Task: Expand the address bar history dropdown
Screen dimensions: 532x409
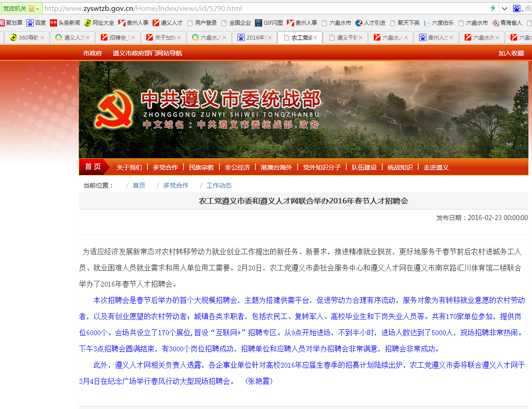Action: [x=505, y=9]
